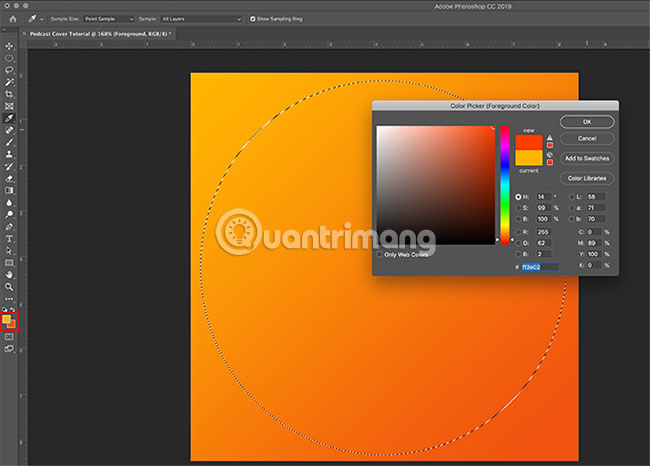This screenshot has width=650, height=466.
Task: Select the Elliptical Marquee tool
Action: pos(9,58)
